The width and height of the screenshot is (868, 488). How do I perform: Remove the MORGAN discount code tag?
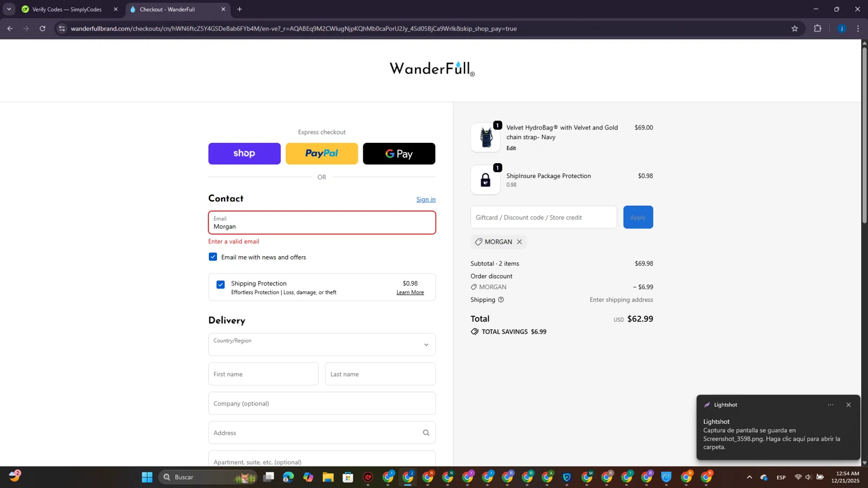(x=519, y=242)
